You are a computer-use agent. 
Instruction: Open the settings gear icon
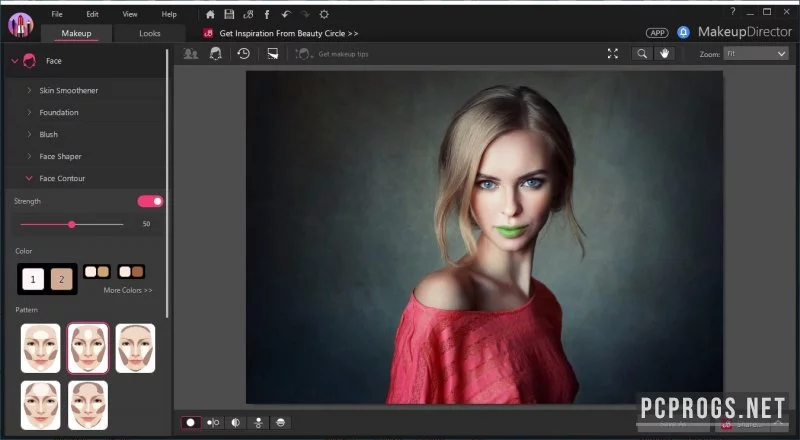[x=324, y=14]
